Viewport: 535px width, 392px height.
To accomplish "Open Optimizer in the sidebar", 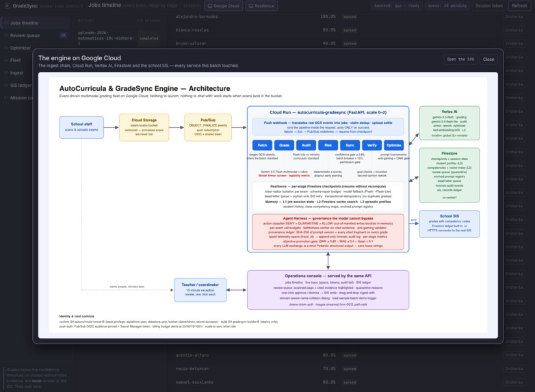I will click(21, 48).
